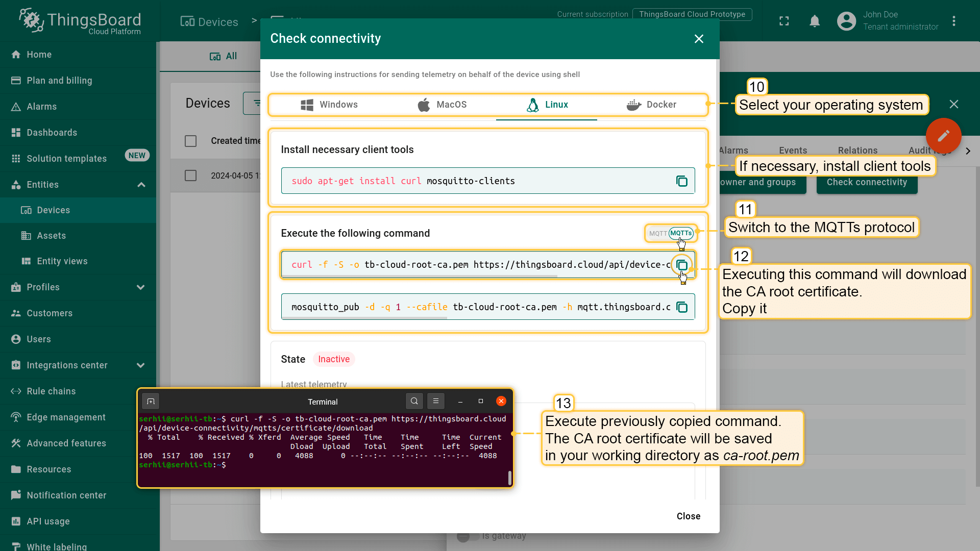Toggle fullscreen mode icon
The image size is (980, 551).
point(784,21)
